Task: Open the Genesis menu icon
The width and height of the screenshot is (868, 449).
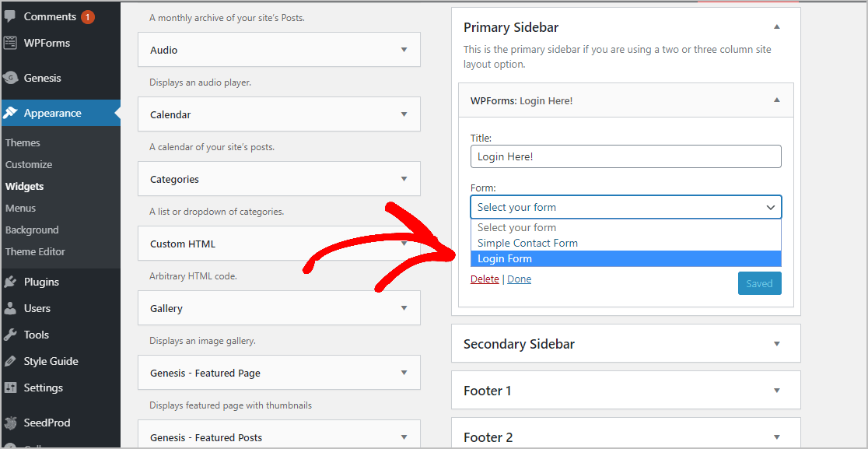Action: 9,78
